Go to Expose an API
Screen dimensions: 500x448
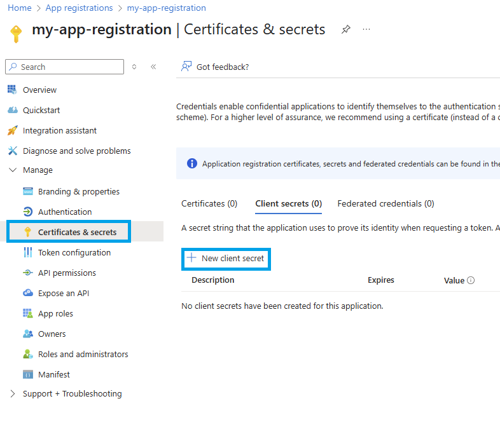[x=64, y=293]
